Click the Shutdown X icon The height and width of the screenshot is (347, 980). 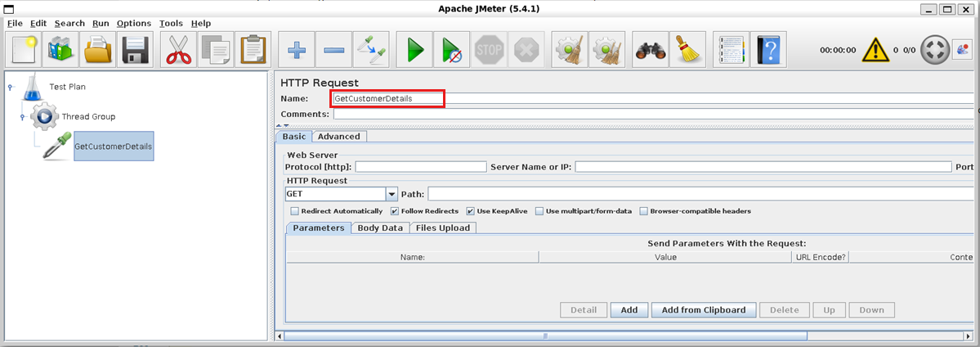(x=527, y=49)
